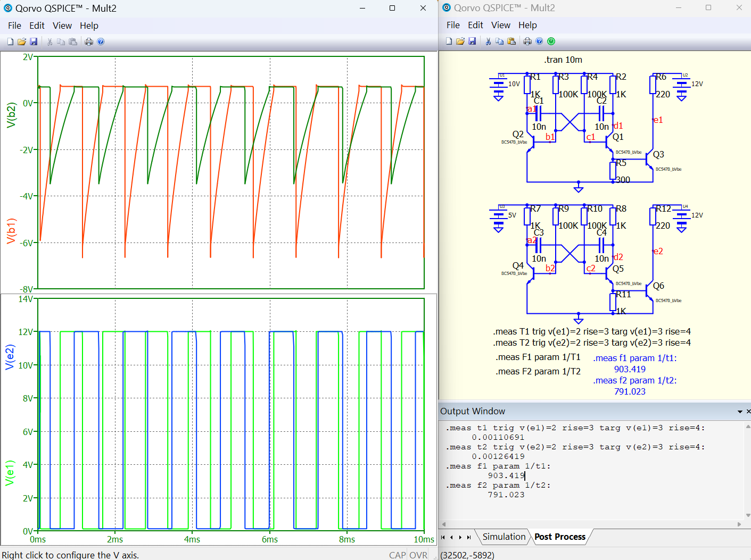Click Output Window vertical scrollbar down arrow
The image size is (751, 560).
[748, 515]
